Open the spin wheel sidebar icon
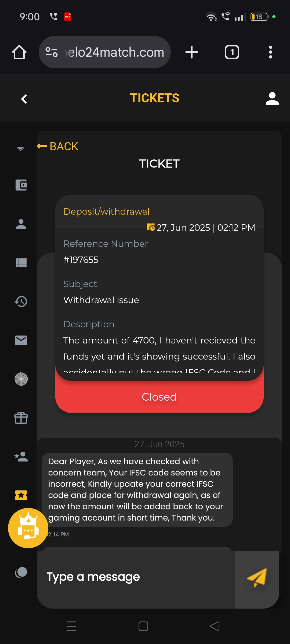 pyautogui.click(x=21, y=379)
